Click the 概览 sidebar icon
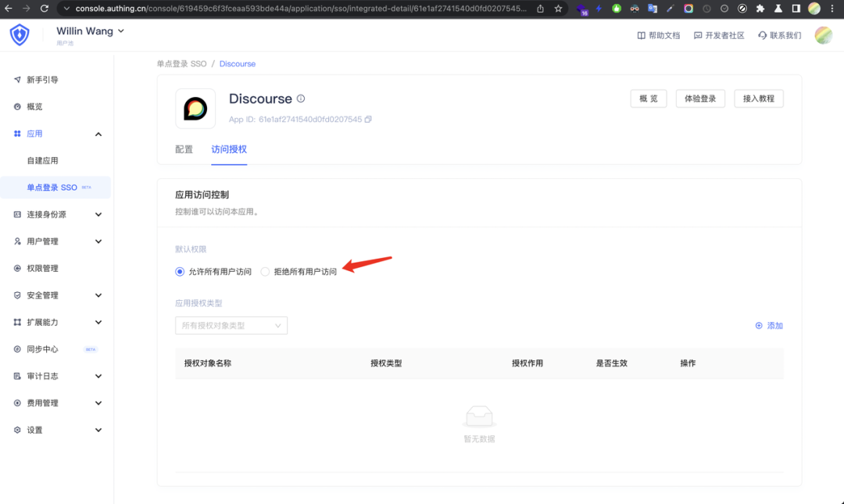844x504 pixels. (x=17, y=106)
